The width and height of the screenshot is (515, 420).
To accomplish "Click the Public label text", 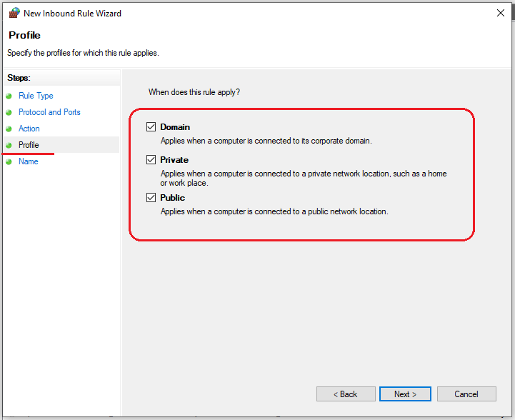I will 172,198.
